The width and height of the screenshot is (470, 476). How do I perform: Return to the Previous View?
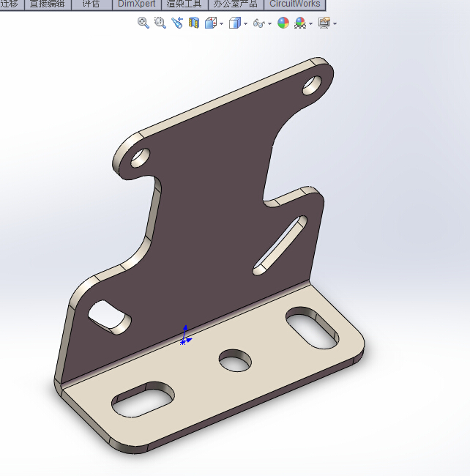coord(177,23)
